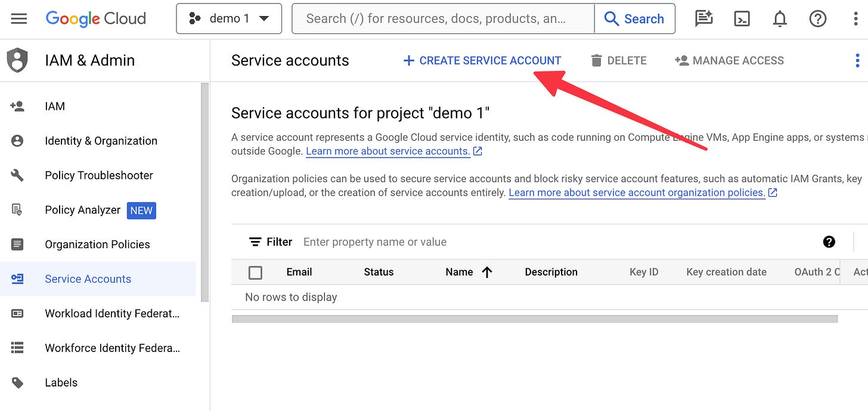868x411 pixels.
Task: Click Create Service Account
Action: [482, 60]
